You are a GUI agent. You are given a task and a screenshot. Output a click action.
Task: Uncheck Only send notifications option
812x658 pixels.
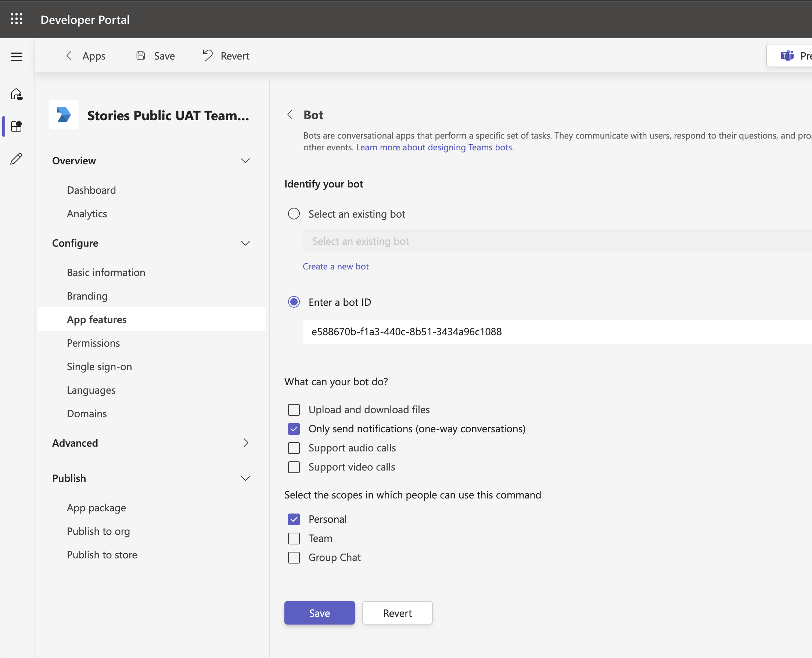(294, 429)
